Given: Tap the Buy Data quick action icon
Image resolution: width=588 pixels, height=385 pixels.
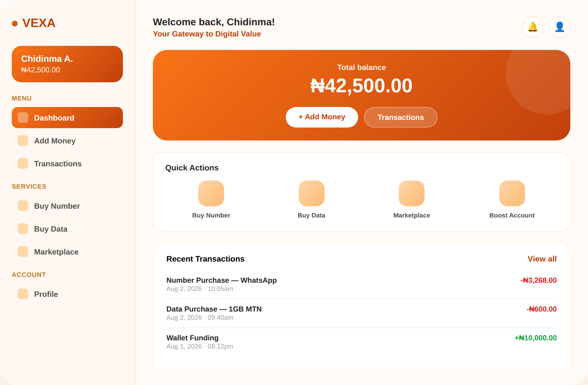Looking at the screenshot, I should 312,193.
